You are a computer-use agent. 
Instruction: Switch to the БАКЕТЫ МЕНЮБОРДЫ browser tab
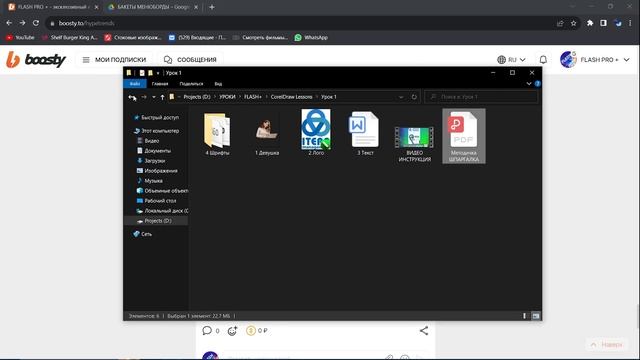coord(153,7)
